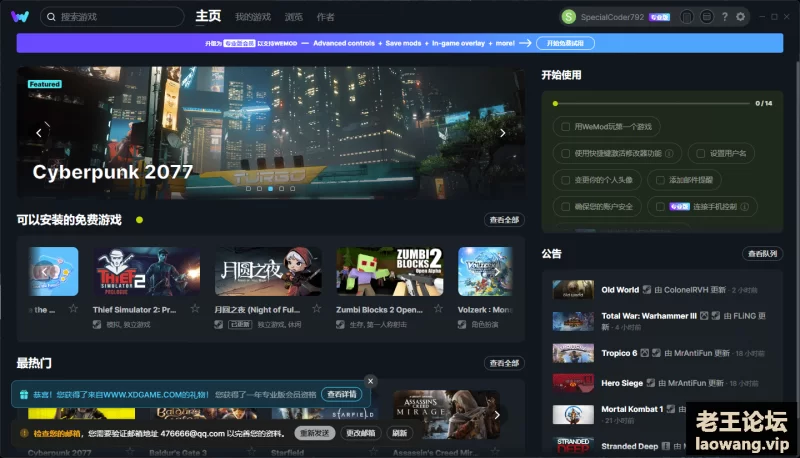The width and height of the screenshot is (800, 458).
Task: Open Tropico 6 announcement thumbnail
Action: click(573, 353)
